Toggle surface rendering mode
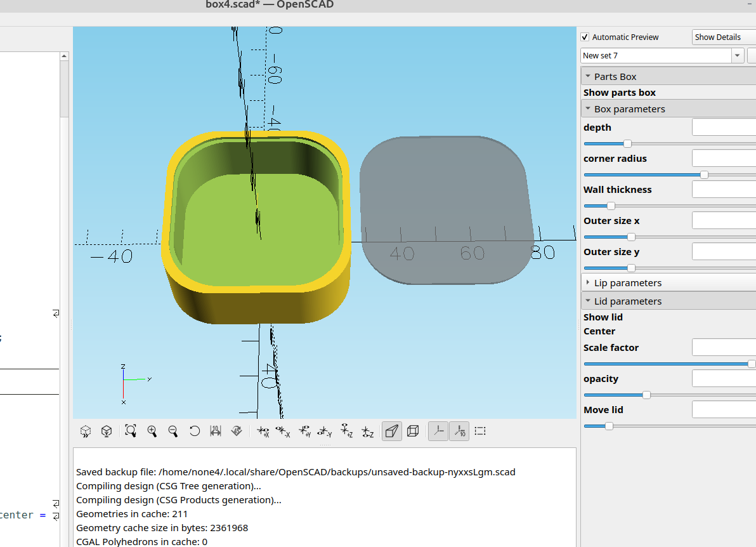This screenshot has height=547, width=756. (391, 431)
